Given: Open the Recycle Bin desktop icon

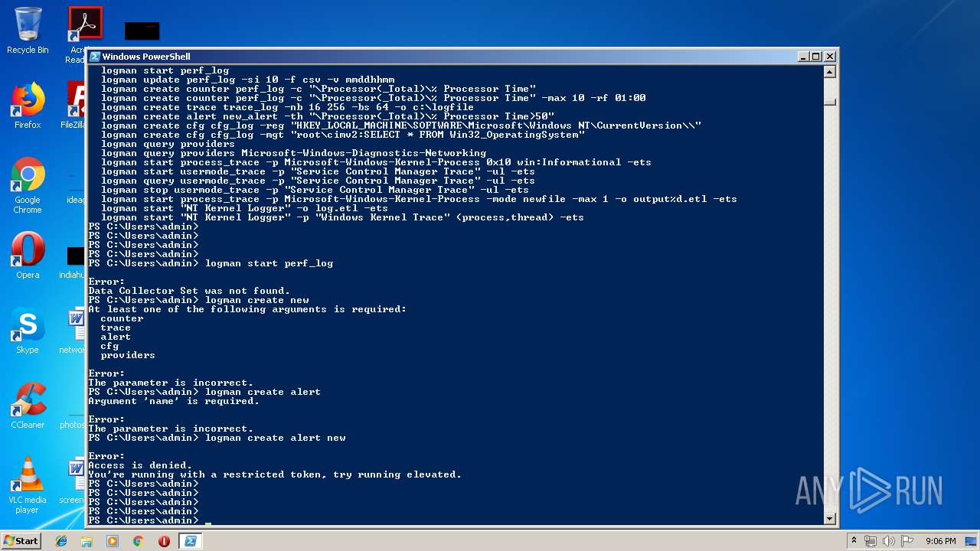Looking at the screenshot, I should pos(28,31).
